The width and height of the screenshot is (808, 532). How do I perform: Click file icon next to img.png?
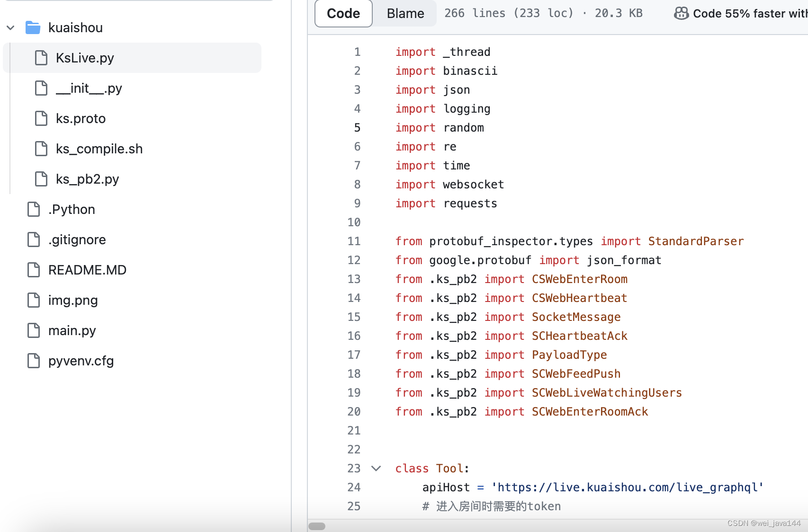[34, 300]
